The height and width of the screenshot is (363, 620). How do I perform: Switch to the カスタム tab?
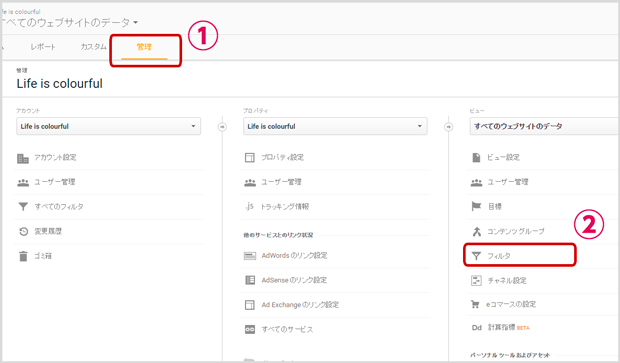[93, 47]
